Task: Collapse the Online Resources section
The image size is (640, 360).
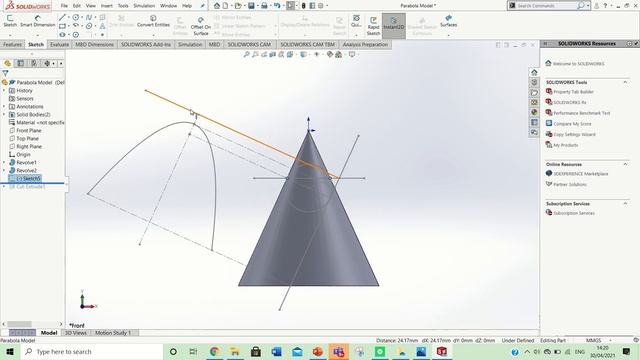Action: pyautogui.click(x=625, y=164)
